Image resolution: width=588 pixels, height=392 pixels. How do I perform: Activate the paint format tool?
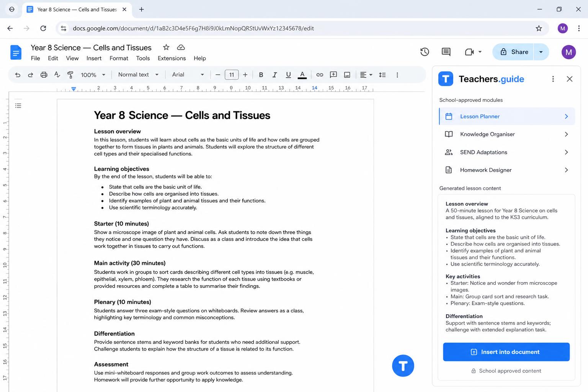[x=70, y=75]
